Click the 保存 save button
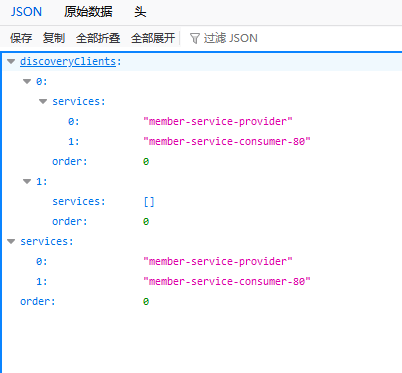This screenshot has height=373, width=402. click(x=21, y=38)
